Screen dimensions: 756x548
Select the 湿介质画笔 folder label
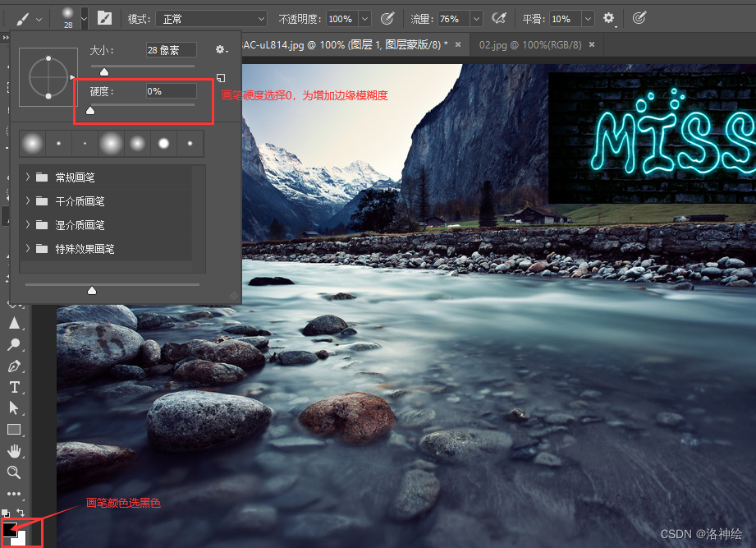[x=80, y=225]
